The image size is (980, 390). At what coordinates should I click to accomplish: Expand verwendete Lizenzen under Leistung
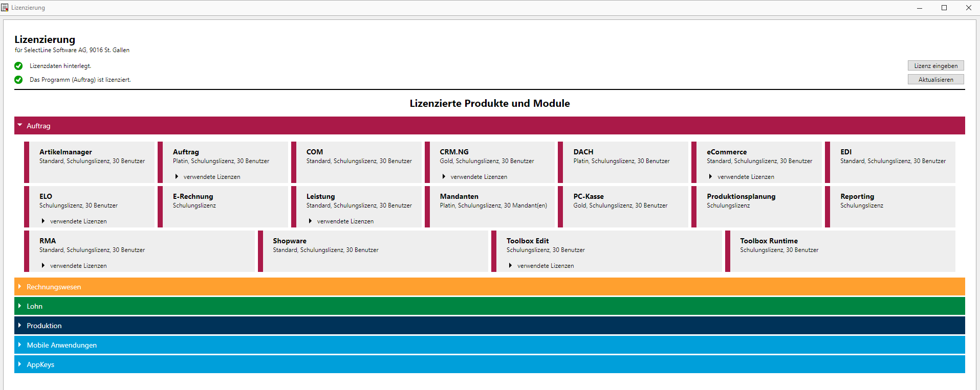(341, 221)
